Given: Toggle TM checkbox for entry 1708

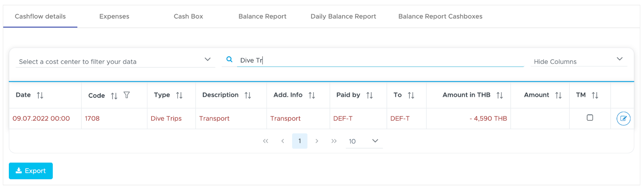Looking at the screenshot, I should (x=590, y=118).
